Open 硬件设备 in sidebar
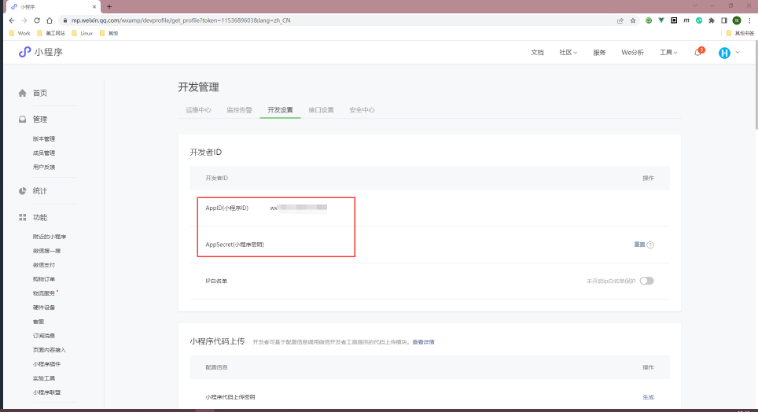 (x=44, y=308)
